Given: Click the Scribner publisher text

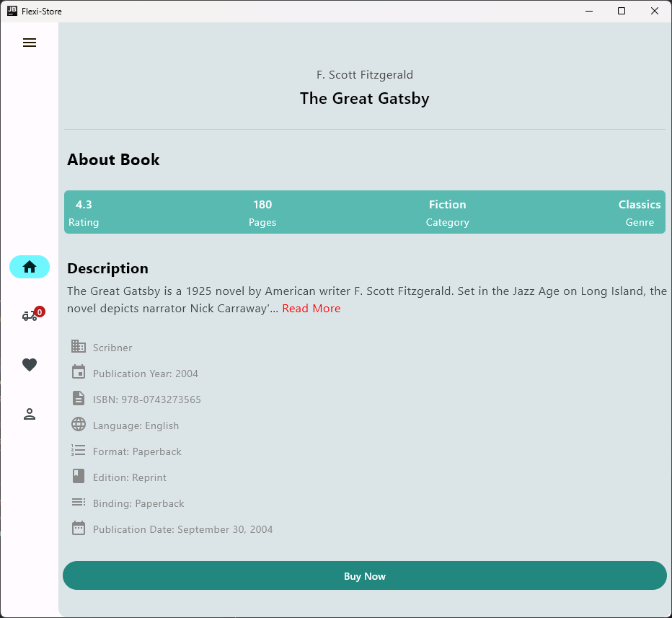Looking at the screenshot, I should pyautogui.click(x=112, y=348).
